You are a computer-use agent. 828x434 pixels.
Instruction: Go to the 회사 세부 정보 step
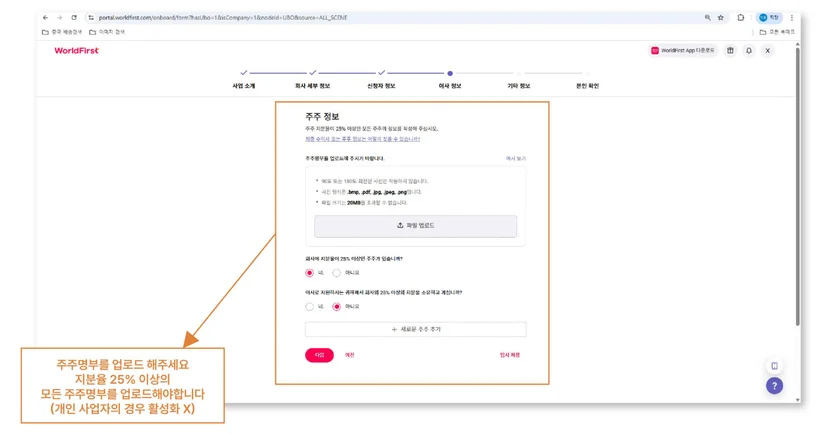312,86
